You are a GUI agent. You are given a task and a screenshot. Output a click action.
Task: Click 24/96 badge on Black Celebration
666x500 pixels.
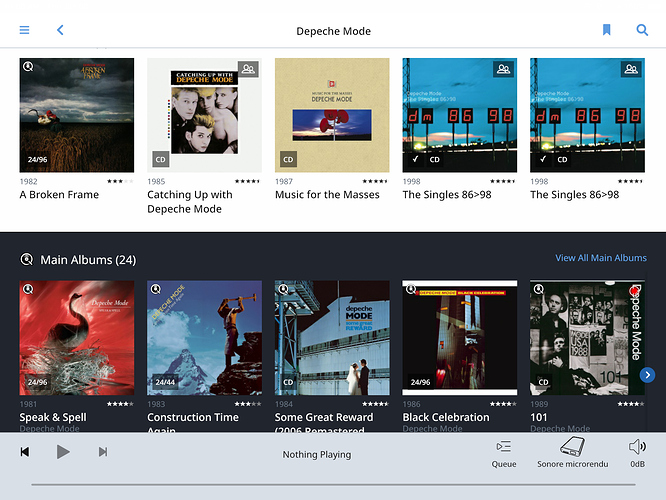(420, 382)
